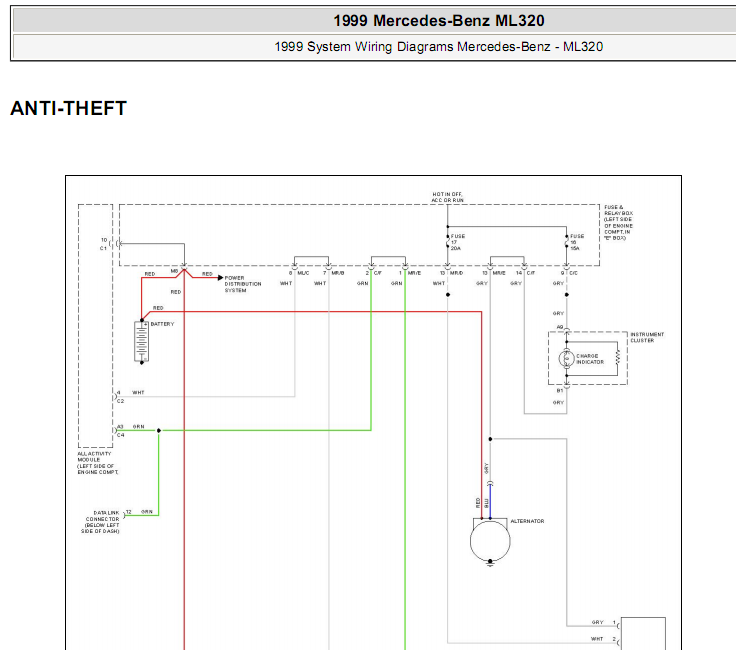Click the Data Link Connector pin 12 terminal
Screen dimensions: 736x650
tap(124, 515)
